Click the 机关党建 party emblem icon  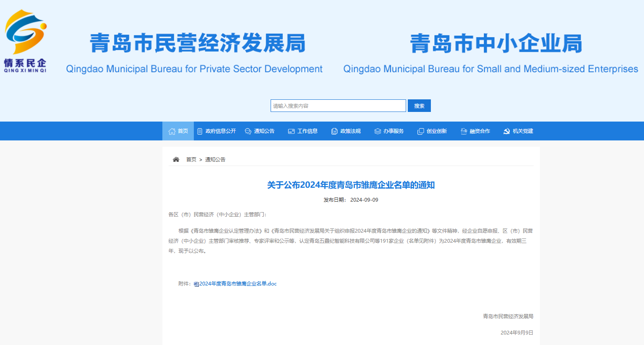[x=506, y=131]
